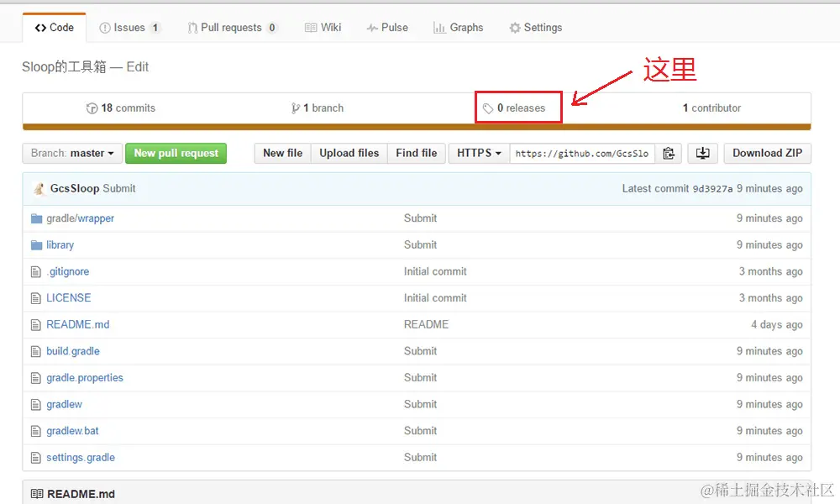
Task: Click the library folder icon
Action: tap(36, 245)
